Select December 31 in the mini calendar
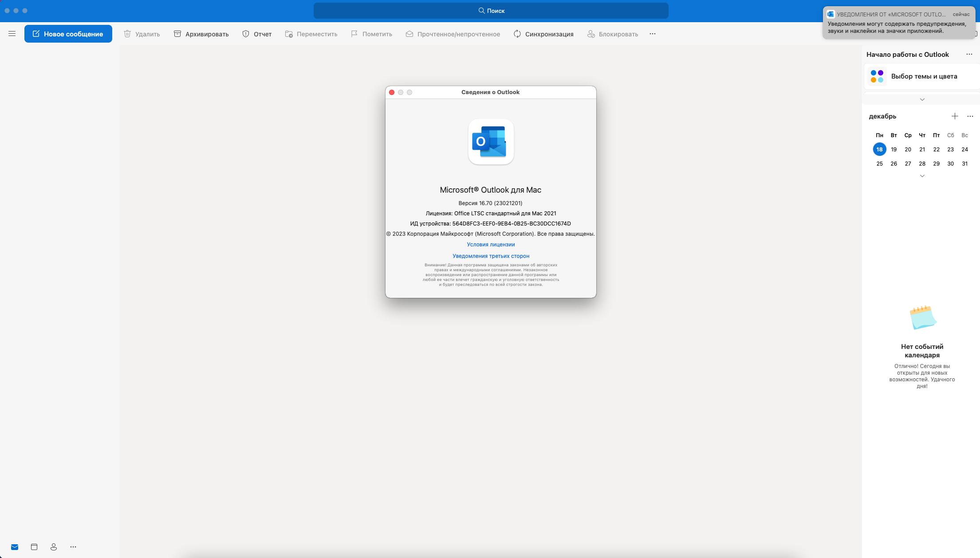This screenshot has height=558, width=980. pos(965,164)
